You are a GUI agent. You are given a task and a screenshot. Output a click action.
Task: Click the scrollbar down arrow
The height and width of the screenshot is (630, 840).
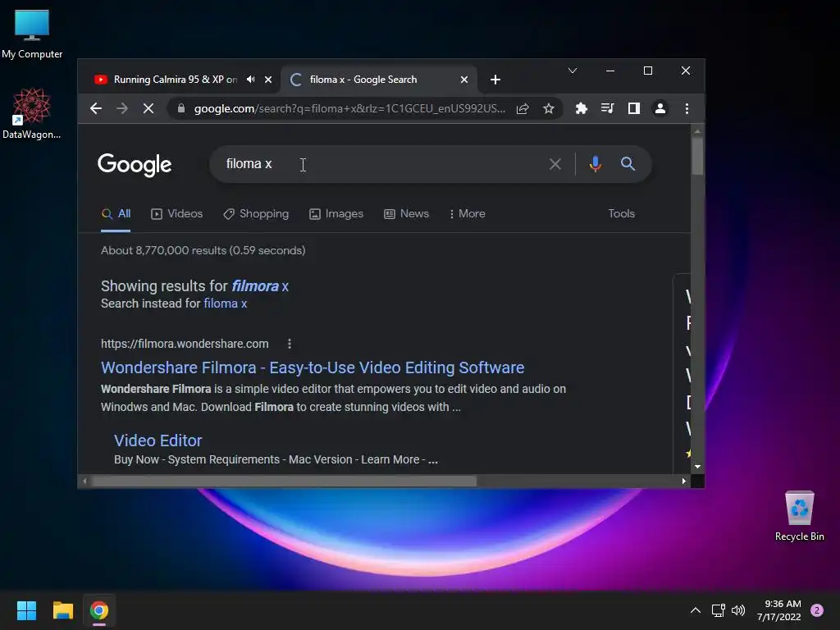click(x=697, y=467)
